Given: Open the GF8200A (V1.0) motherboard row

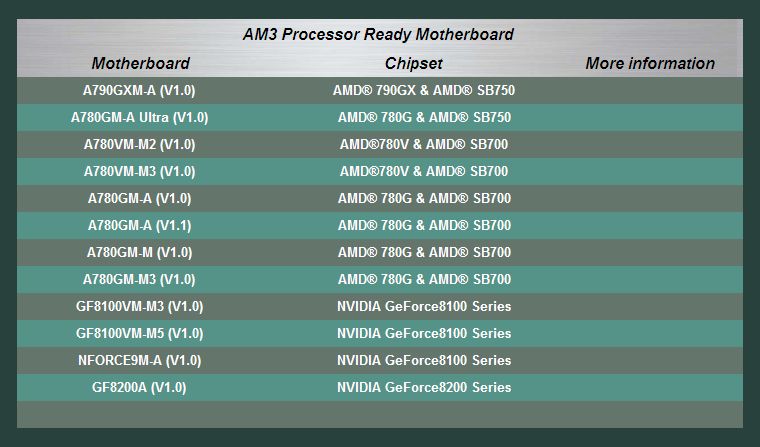Looking at the screenshot, I should click(x=139, y=388).
